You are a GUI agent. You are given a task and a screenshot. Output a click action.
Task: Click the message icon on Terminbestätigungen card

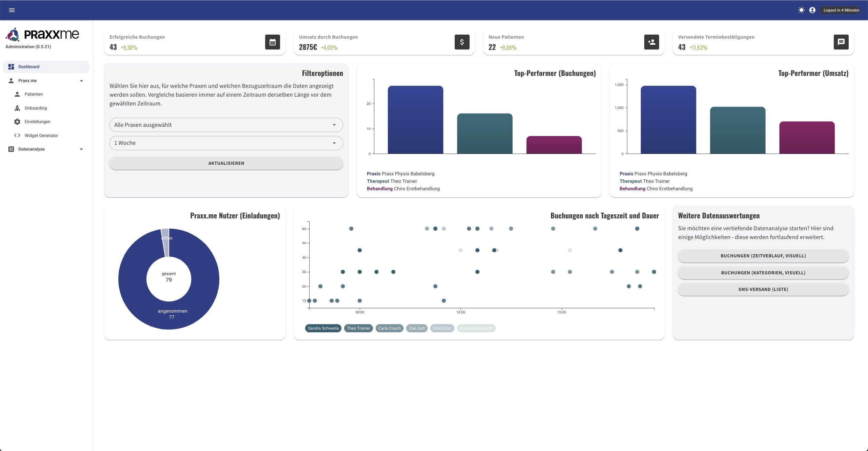tap(841, 42)
